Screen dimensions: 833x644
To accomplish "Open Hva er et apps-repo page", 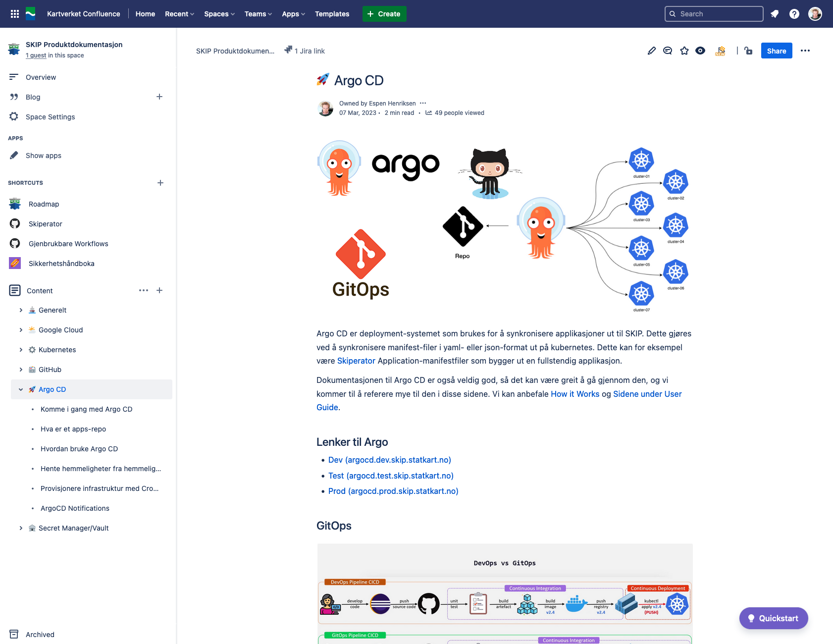I will [73, 429].
